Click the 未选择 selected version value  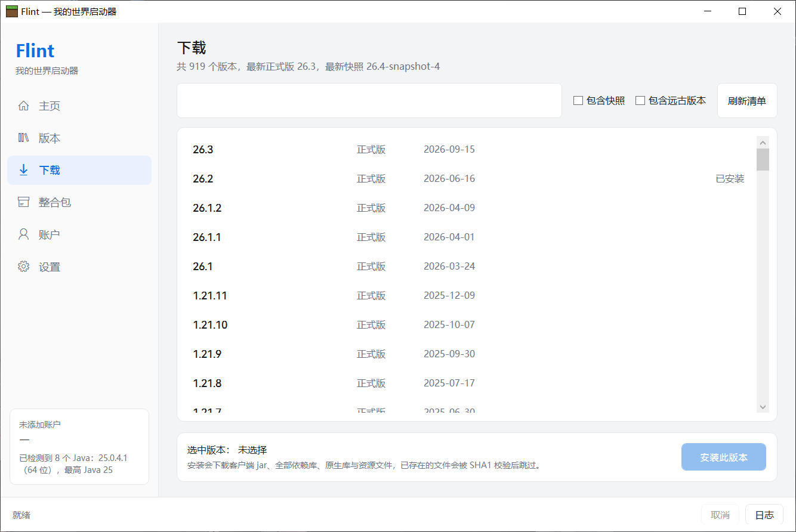pos(252,450)
